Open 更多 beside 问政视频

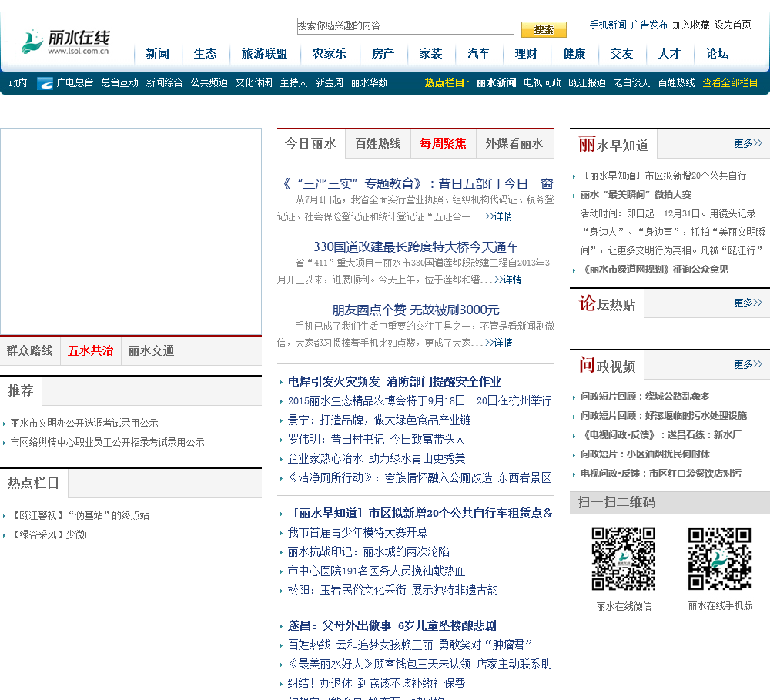747,364
